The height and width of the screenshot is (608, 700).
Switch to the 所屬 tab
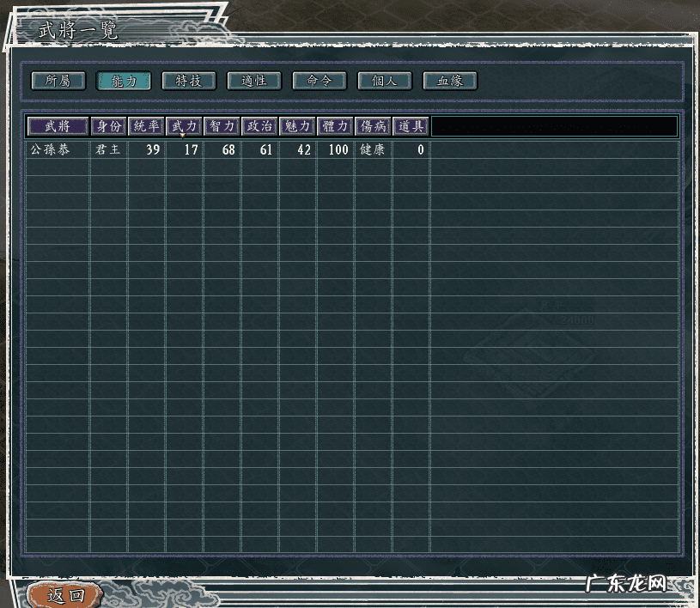pos(58,81)
